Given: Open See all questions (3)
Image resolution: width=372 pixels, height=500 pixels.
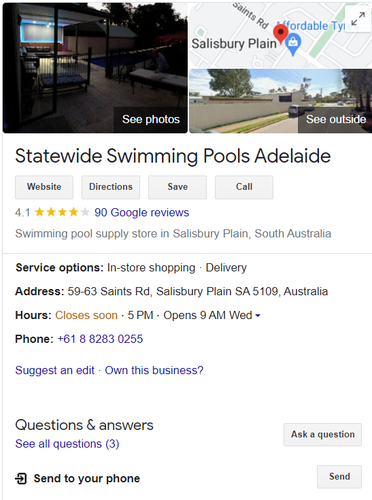Looking at the screenshot, I should (67, 444).
